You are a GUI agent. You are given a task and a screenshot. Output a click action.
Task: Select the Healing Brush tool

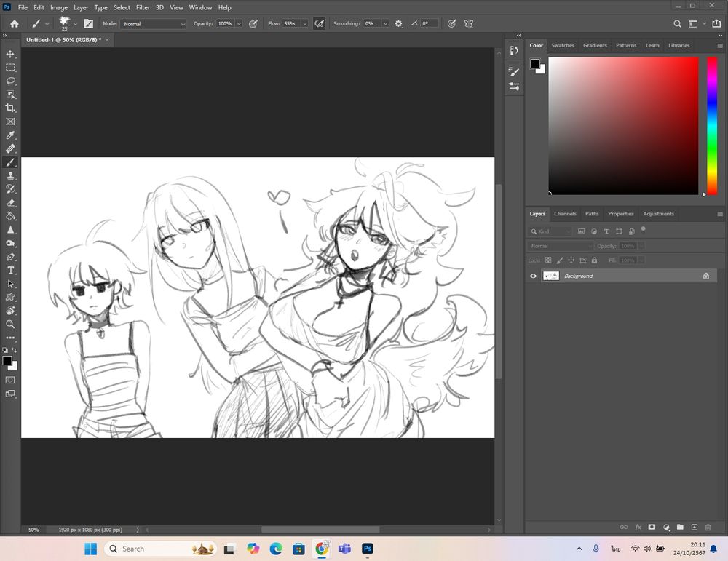coord(10,148)
